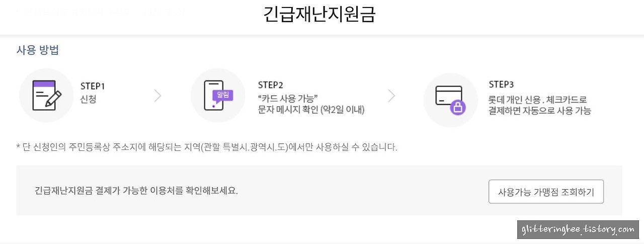The image size is (644, 244).
Task: Click the purple lock badge on card
Action: click(x=458, y=107)
